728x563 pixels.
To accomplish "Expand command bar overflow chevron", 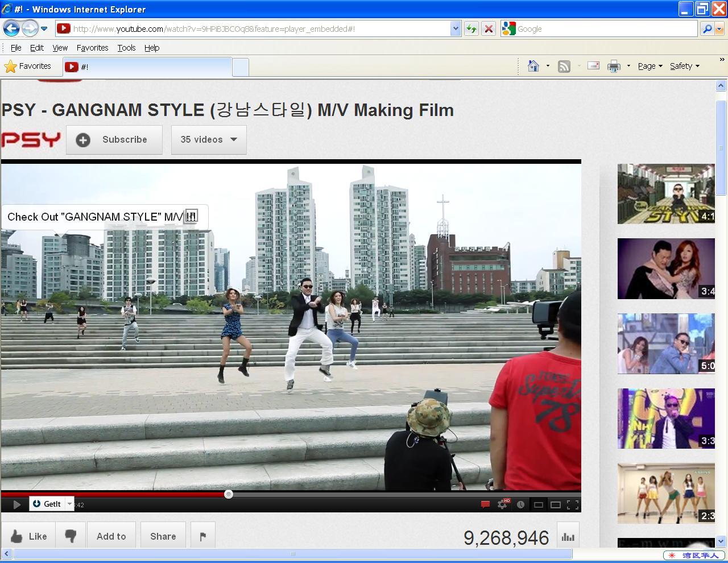I will (x=722, y=60).
